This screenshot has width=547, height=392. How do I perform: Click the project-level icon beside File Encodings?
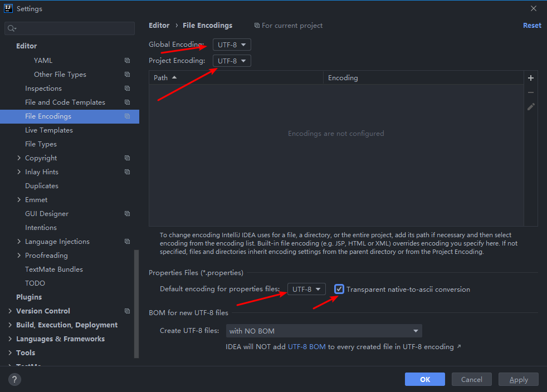click(128, 116)
